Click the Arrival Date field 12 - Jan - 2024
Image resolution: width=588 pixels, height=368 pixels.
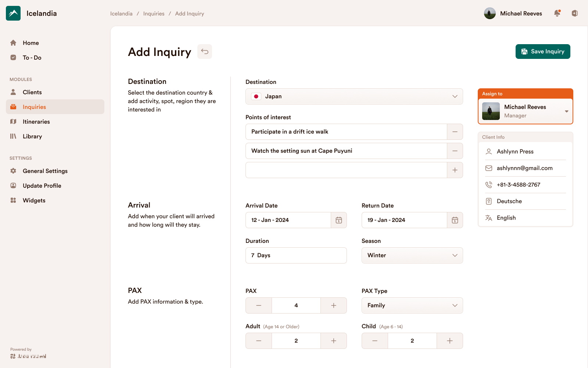288,220
